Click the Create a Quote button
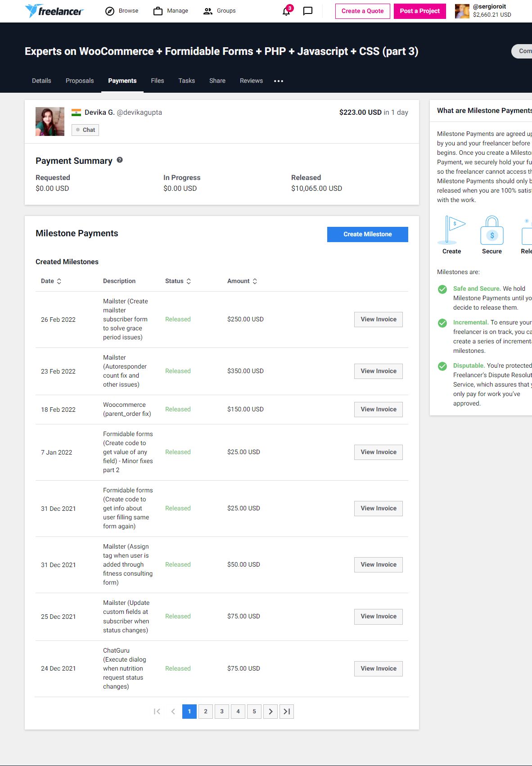Viewport: 532px width, 766px height. [363, 11]
